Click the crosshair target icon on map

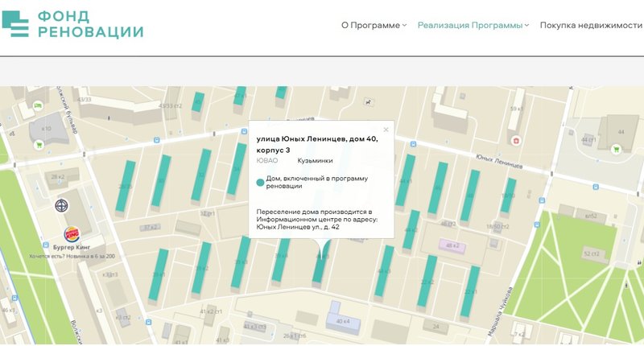click(62, 206)
